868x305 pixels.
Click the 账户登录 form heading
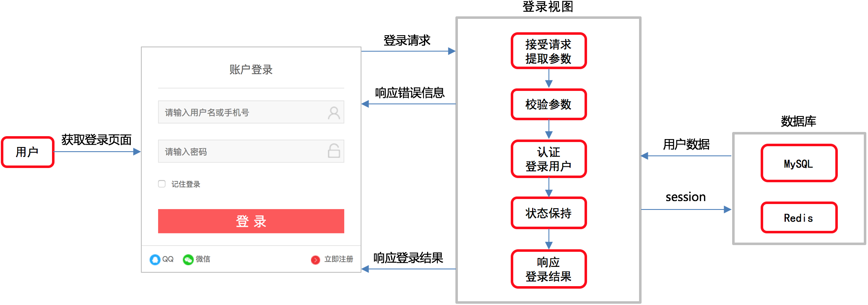click(x=251, y=70)
